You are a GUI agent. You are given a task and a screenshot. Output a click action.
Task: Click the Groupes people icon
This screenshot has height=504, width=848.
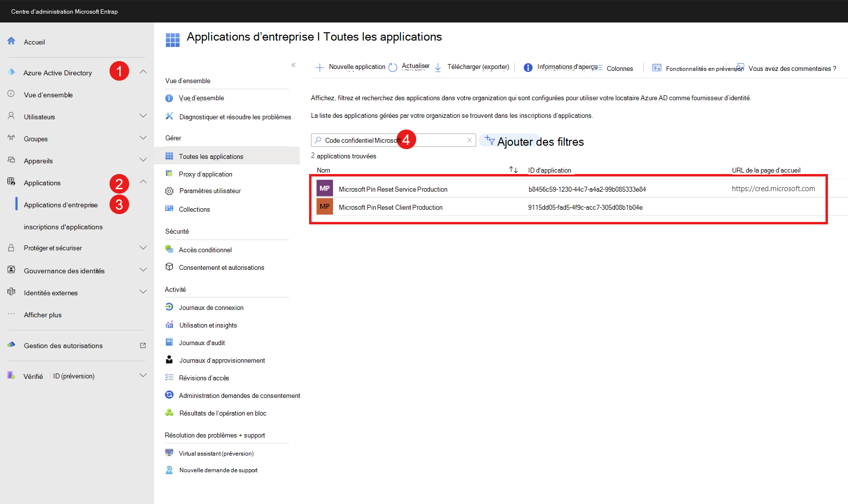(11, 138)
